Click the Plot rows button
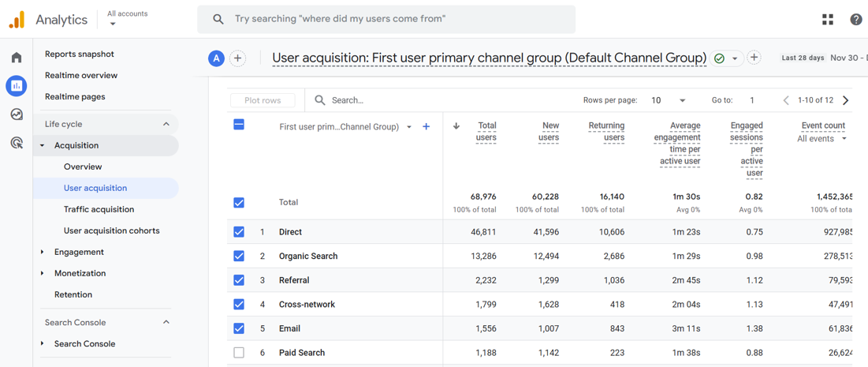 263,100
